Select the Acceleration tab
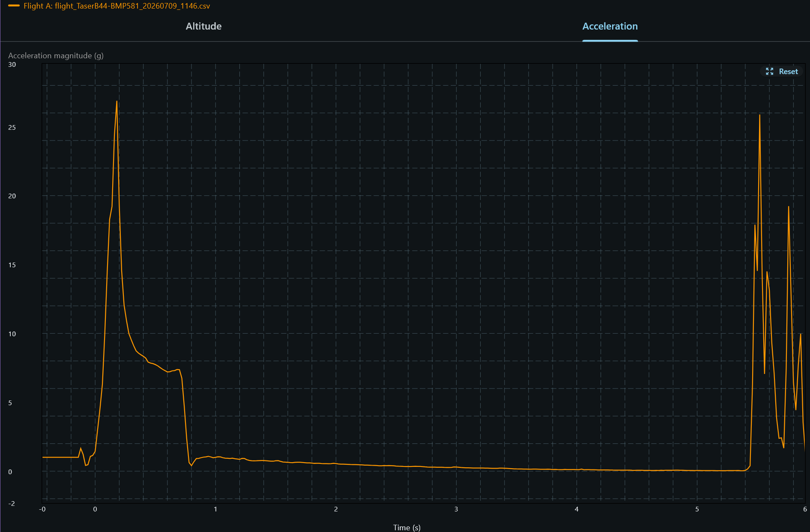 (610, 26)
